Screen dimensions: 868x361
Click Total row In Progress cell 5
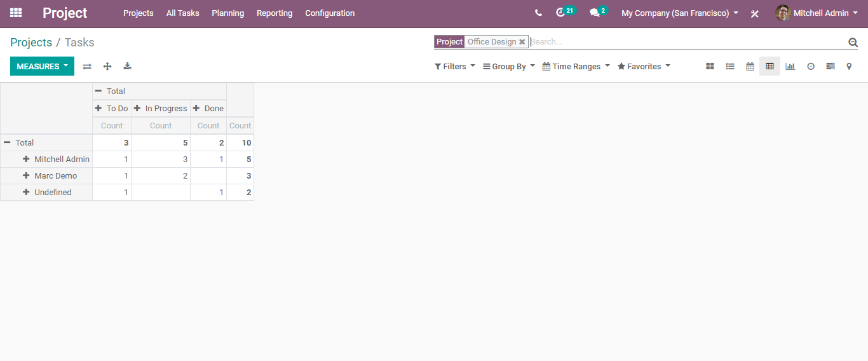[161, 142]
